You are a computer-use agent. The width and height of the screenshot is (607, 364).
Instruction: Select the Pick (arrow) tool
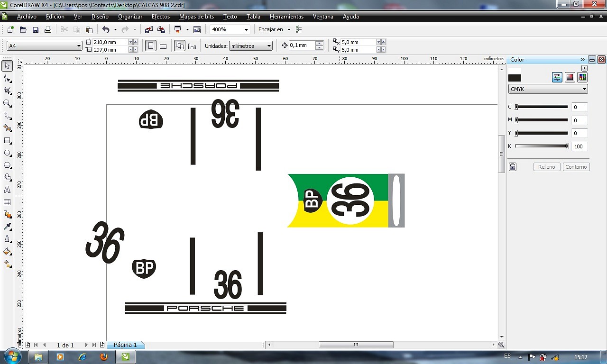[7, 65]
